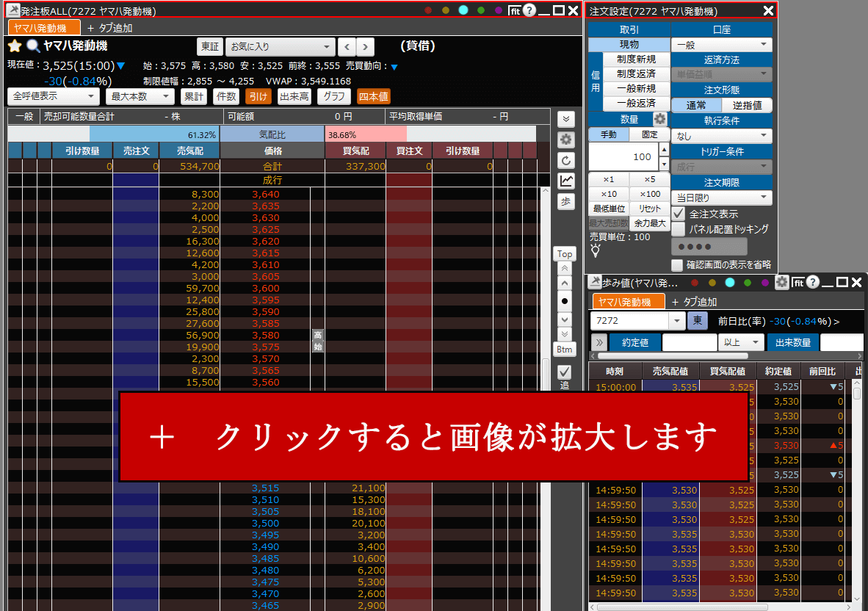Click the single down arrow price scroll icon
The width and height of the screenshot is (868, 611).
pos(565,319)
